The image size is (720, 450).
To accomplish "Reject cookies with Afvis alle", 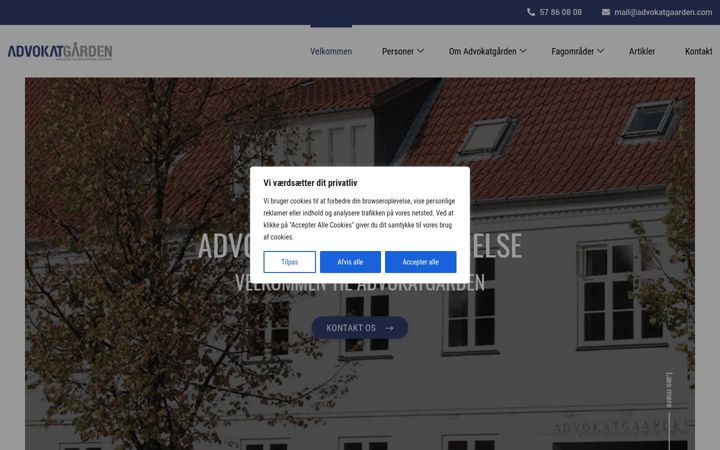I will pos(350,262).
